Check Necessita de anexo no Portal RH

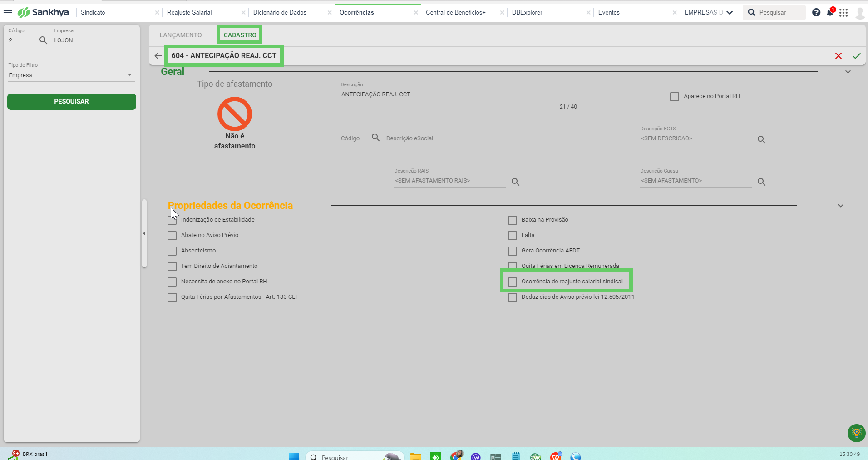tap(172, 282)
